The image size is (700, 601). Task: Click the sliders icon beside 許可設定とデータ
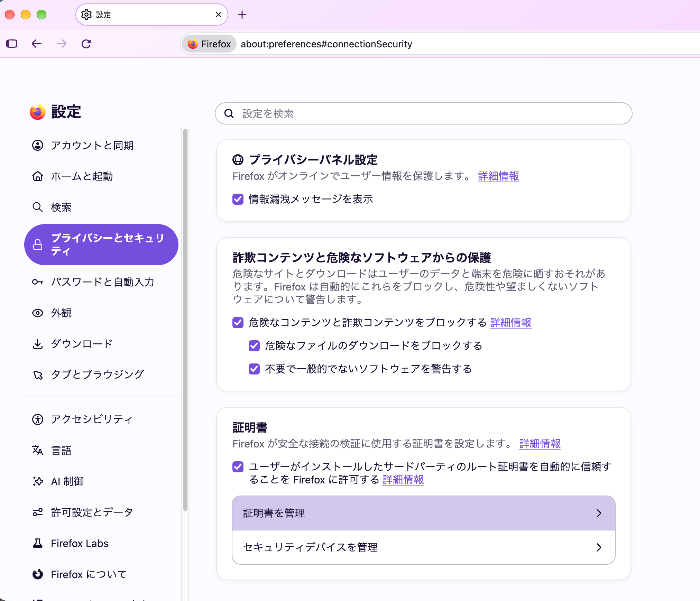(38, 512)
